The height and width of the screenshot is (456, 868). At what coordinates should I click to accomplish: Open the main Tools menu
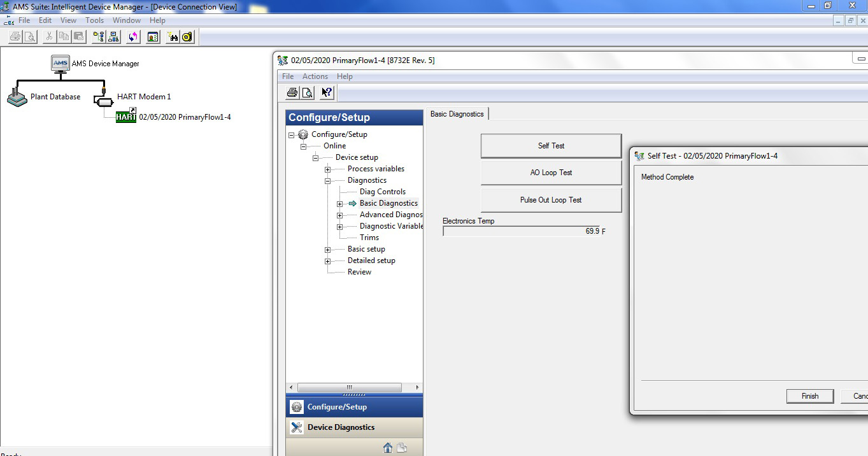(95, 20)
